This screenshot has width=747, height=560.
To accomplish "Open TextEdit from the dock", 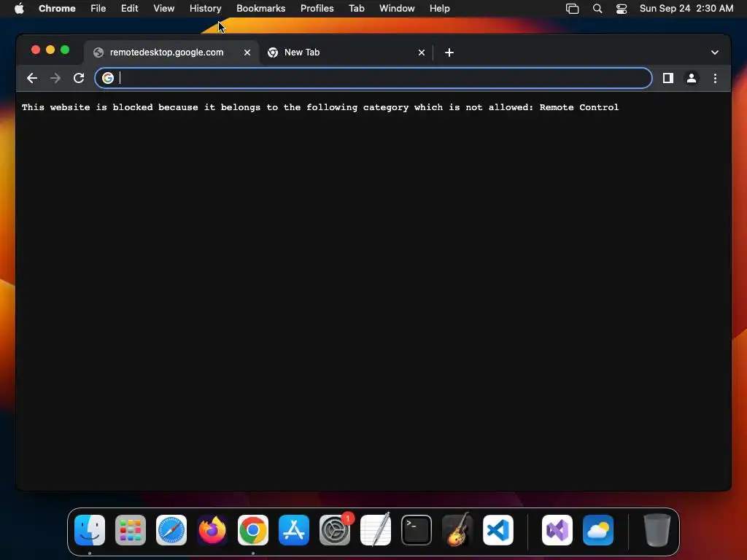I will click(x=376, y=530).
